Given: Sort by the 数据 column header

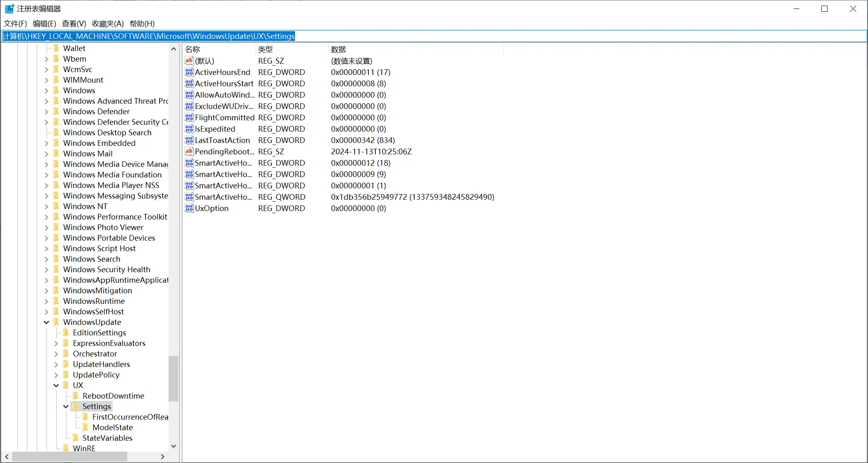Looking at the screenshot, I should coord(416,49).
